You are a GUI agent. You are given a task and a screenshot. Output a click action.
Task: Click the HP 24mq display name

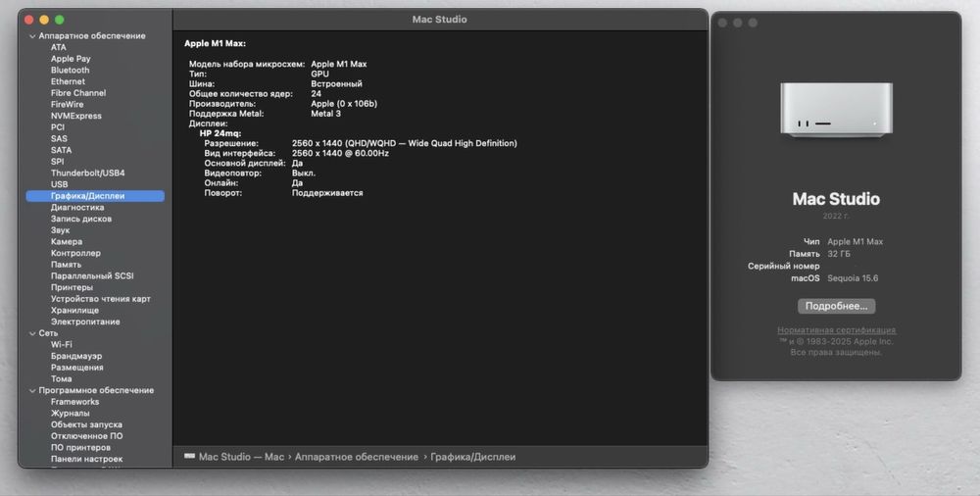click(x=220, y=133)
